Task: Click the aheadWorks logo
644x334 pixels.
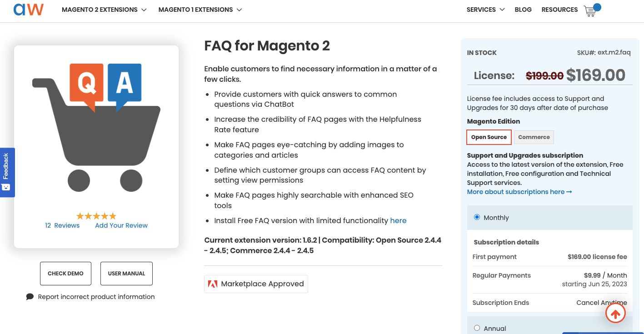Action: [28, 9]
